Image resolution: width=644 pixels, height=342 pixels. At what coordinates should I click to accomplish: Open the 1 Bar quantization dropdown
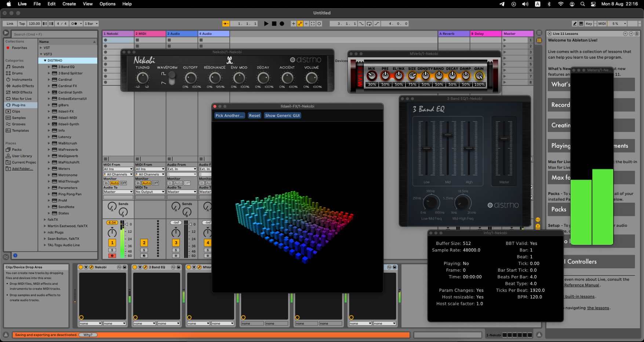pyautogui.click(x=92, y=23)
